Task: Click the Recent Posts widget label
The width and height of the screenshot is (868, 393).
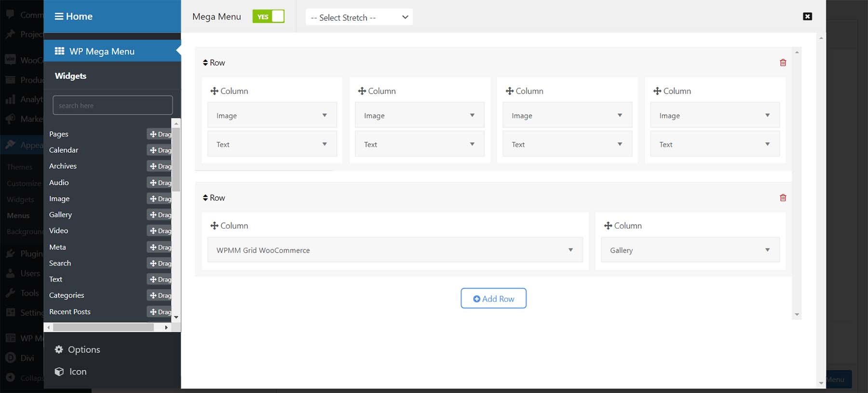Action: 70,312
